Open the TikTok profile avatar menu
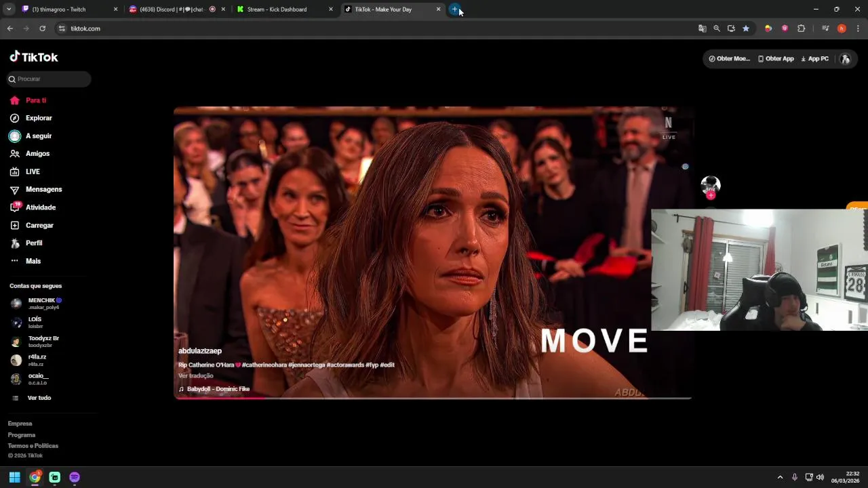The image size is (868, 488). pos(845,59)
